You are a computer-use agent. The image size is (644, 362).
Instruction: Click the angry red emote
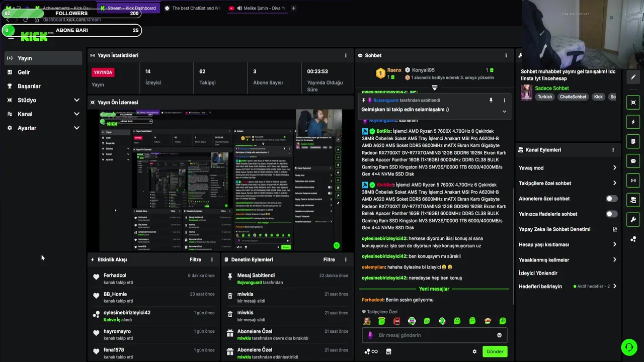[397, 321]
